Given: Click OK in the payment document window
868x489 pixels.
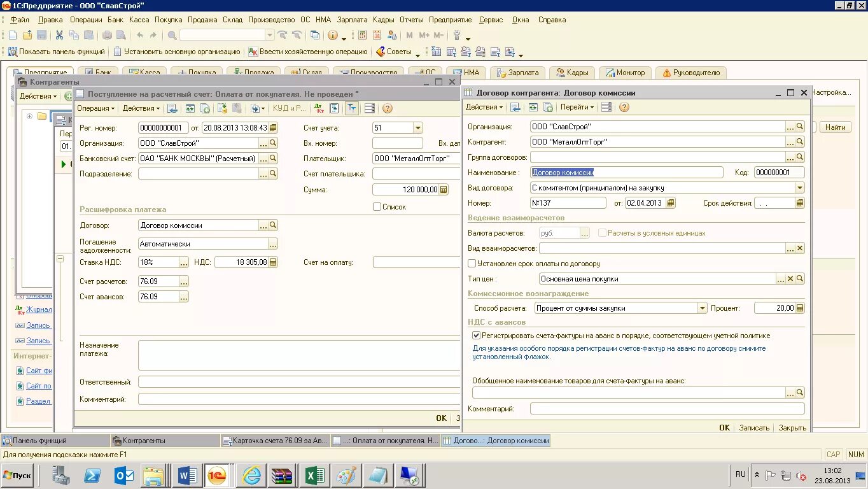Looking at the screenshot, I should point(441,418).
